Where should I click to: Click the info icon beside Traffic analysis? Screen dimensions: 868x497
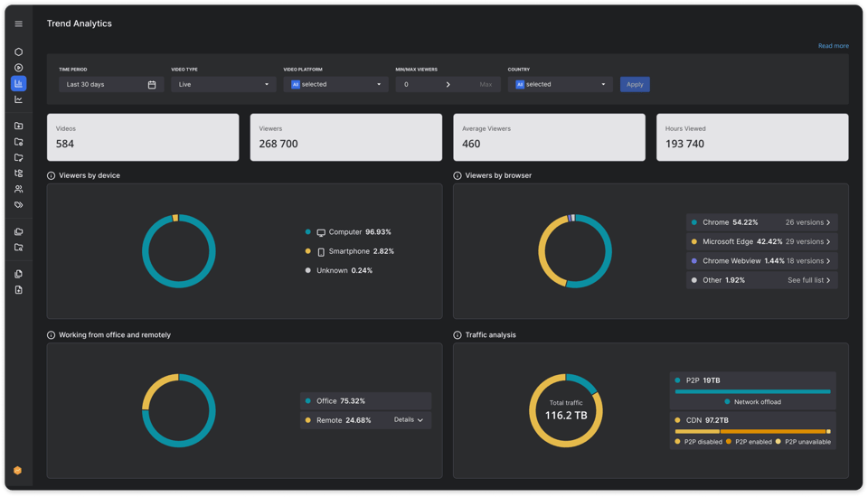click(x=458, y=335)
